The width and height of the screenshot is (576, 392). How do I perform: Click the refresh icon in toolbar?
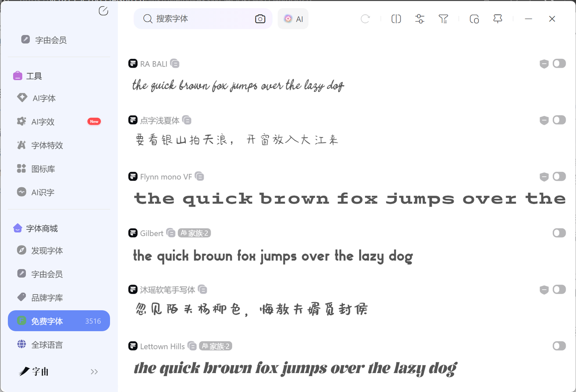point(365,19)
